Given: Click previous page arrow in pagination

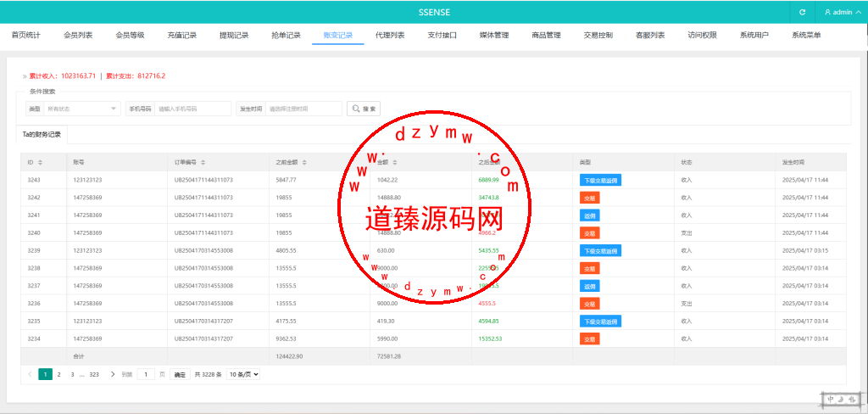Looking at the screenshot, I should tap(30, 374).
